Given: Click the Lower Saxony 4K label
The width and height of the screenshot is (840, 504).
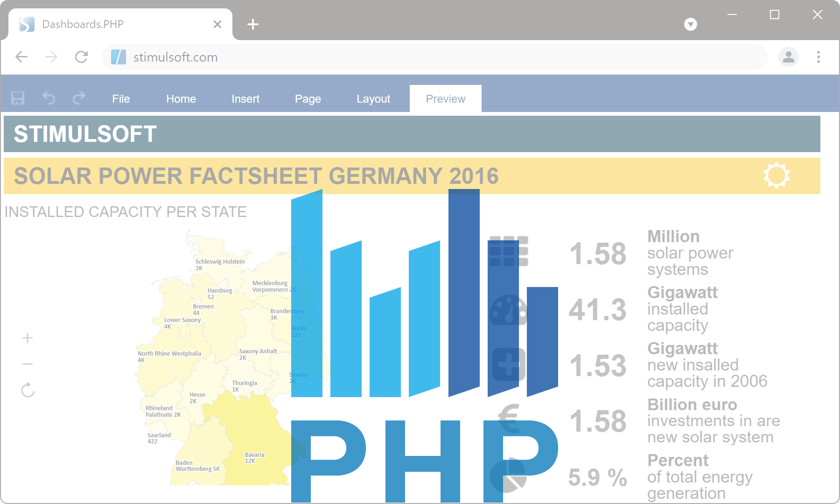Looking at the screenshot, I should tap(182, 323).
